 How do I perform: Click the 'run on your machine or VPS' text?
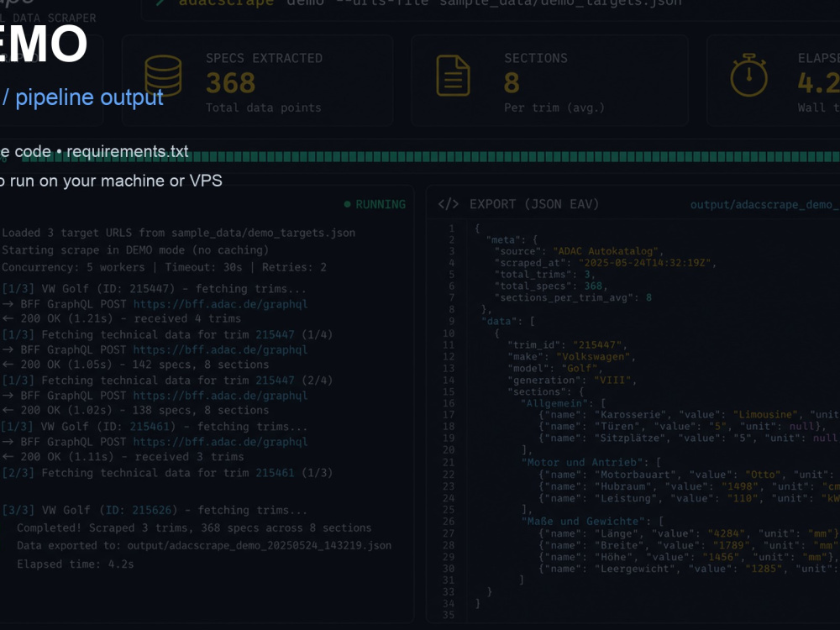coord(116,181)
